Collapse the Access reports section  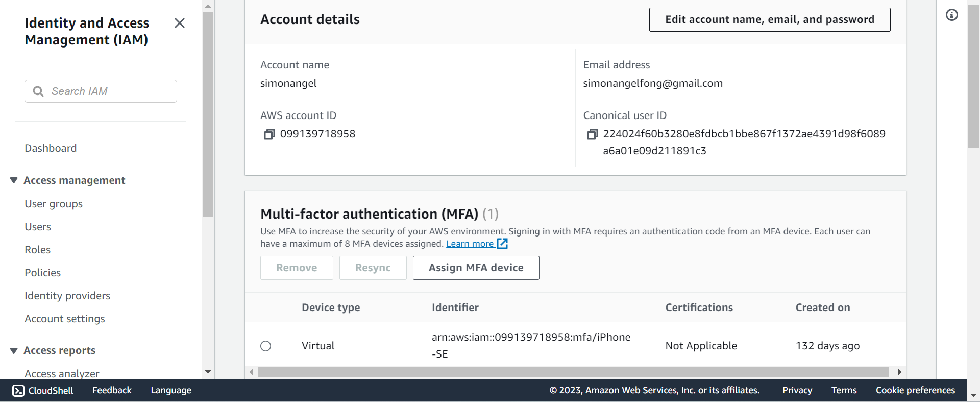(x=14, y=350)
